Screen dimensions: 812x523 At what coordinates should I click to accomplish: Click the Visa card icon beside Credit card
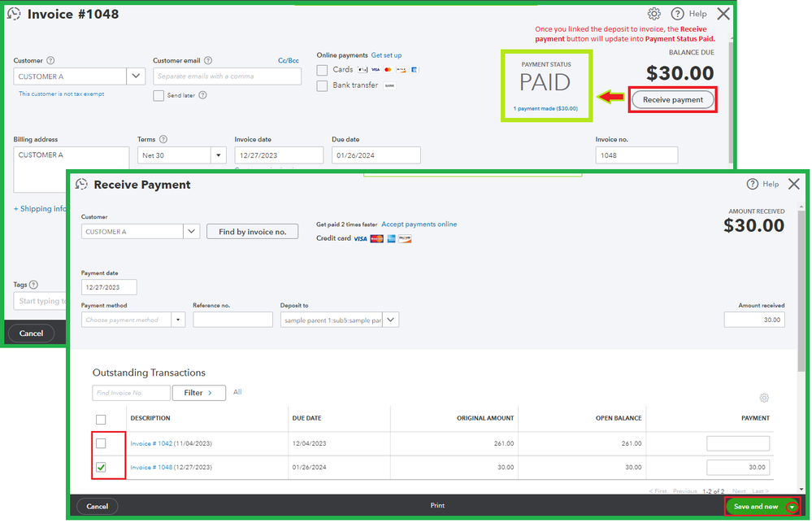pyautogui.click(x=360, y=239)
